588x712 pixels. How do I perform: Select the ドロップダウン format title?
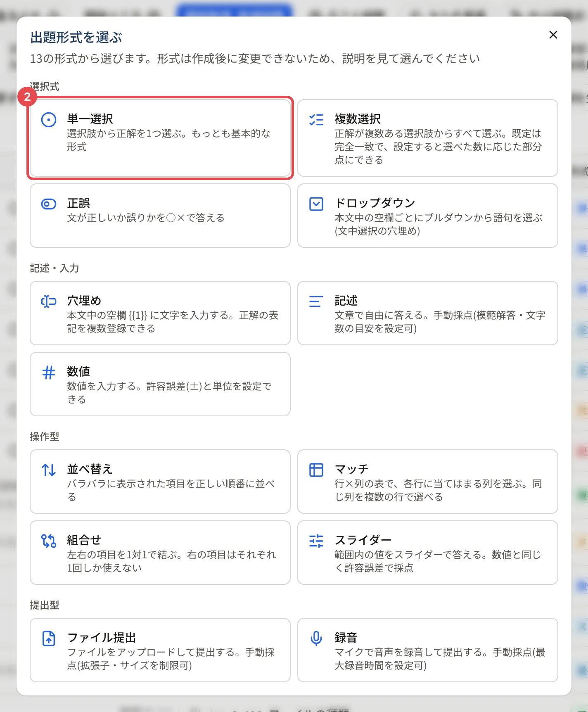(x=375, y=203)
